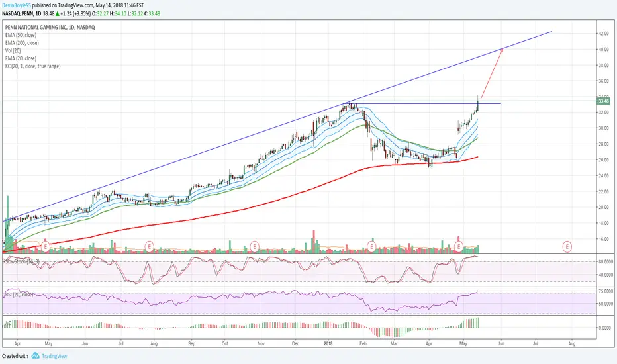This screenshot has height=364, width=617.
Task: Click the Sep label on time axis
Action: point(191,343)
